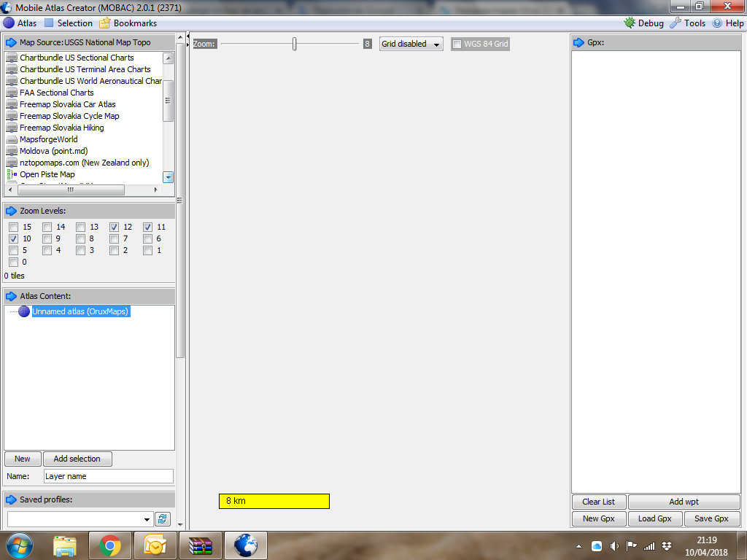The image size is (747, 560).
Task: Select Open Piste Map source icon
Action: coord(12,174)
